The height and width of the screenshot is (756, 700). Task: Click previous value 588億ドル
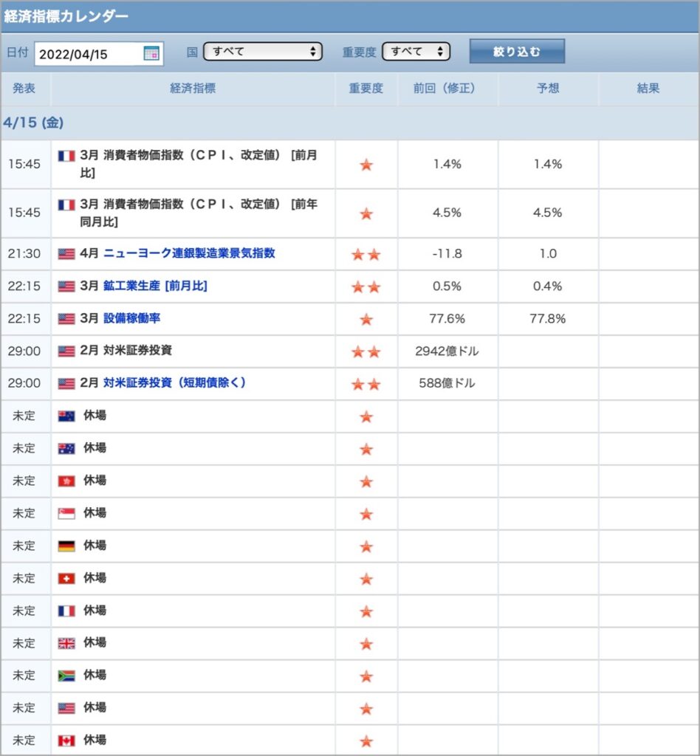pyautogui.click(x=447, y=383)
